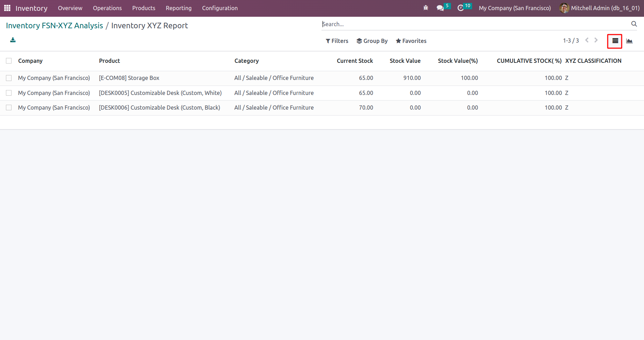Viewport: 644px width, 340px height.
Task: Sort by Company column header
Action: pos(30,61)
